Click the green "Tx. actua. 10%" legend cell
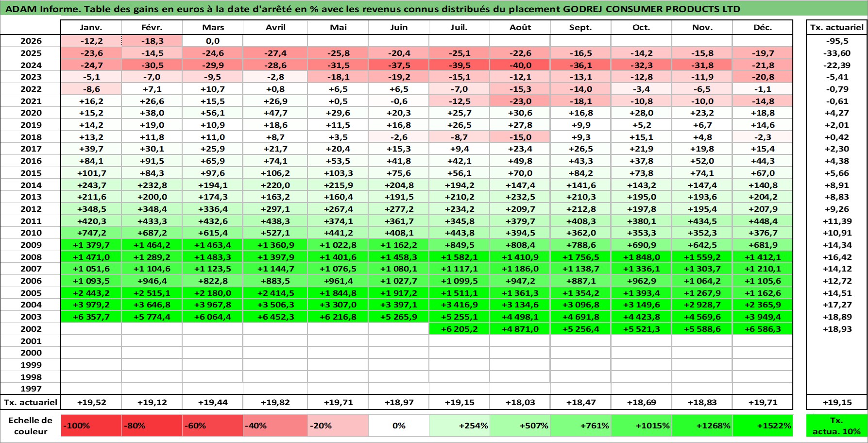The width and height of the screenshot is (868, 443). click(x=837, y=426)
